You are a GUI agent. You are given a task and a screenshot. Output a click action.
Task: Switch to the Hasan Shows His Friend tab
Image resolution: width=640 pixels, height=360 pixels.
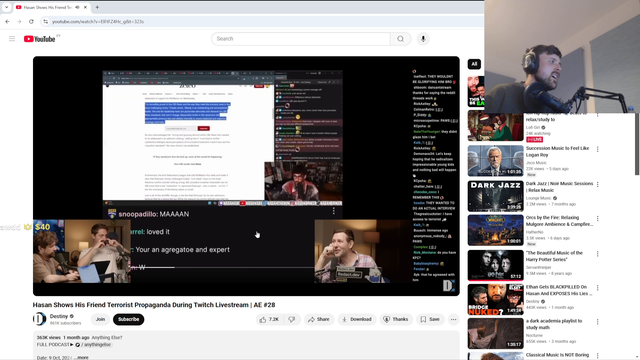point(47,7)
